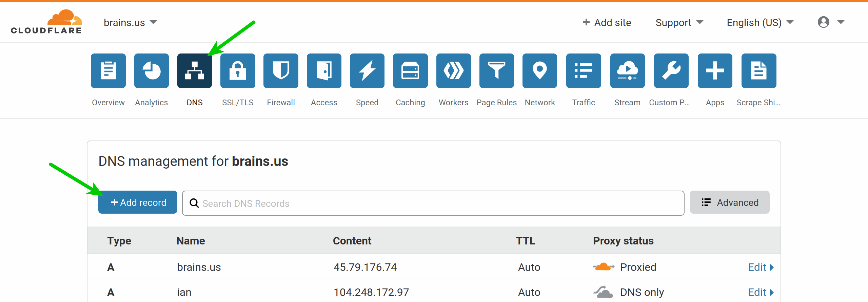Toggle the orange Proxied cloud for brains.us

(x=604, y=267)
